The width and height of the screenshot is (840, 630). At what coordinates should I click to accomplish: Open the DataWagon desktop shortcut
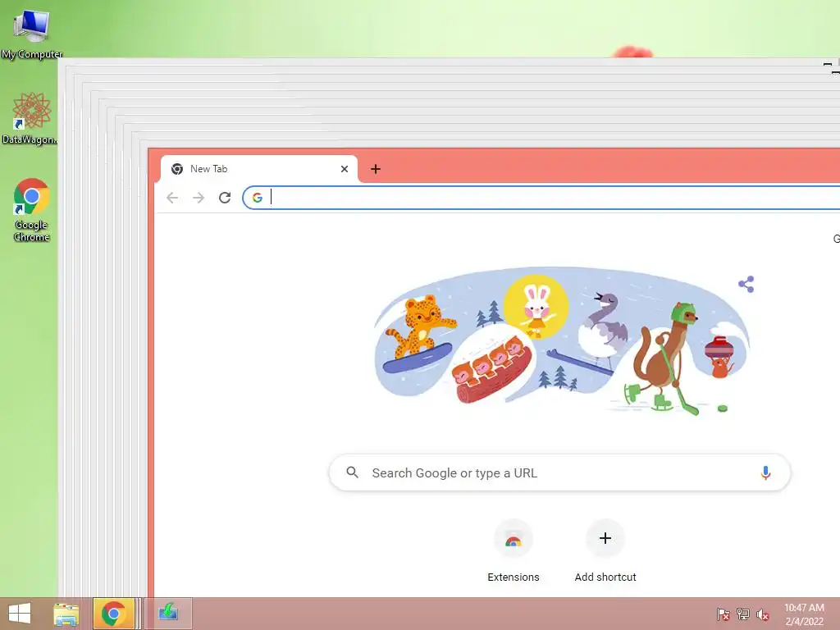pyautogui.click(x=30, y=118)
